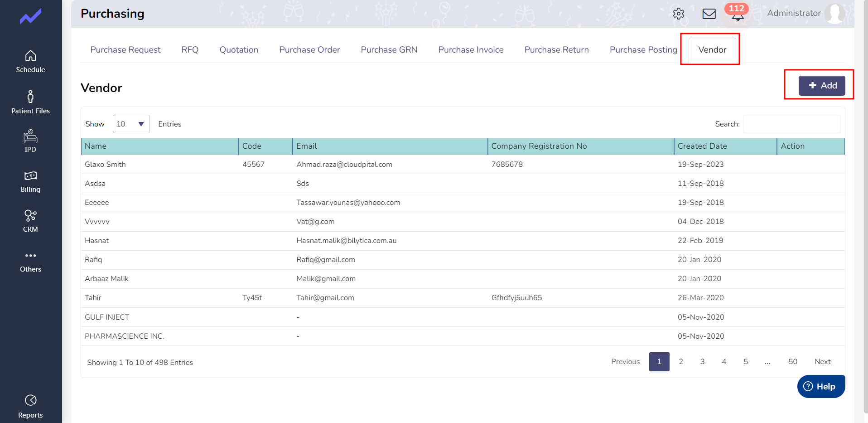
Task: Go to page 2 of vendors
Action: [680, 361]
